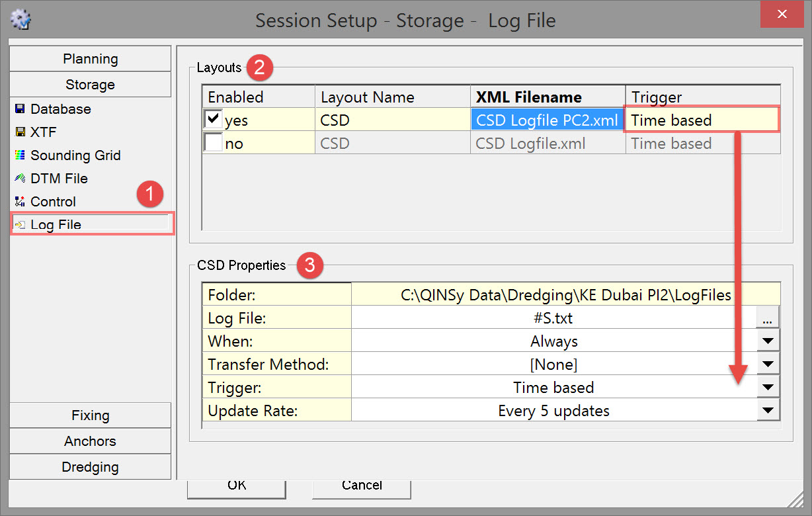The height and width of the screenshot is (516, 812).
Task: Open the Fixing section
Action: 91,415
